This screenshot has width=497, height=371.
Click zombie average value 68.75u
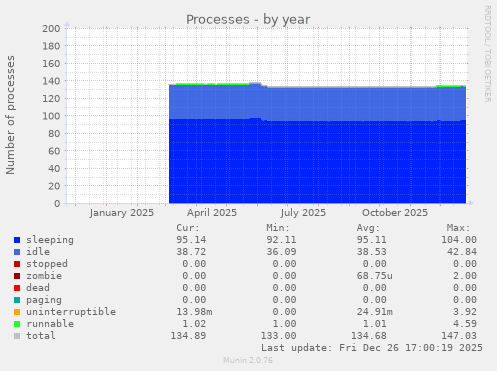(375, 276)
